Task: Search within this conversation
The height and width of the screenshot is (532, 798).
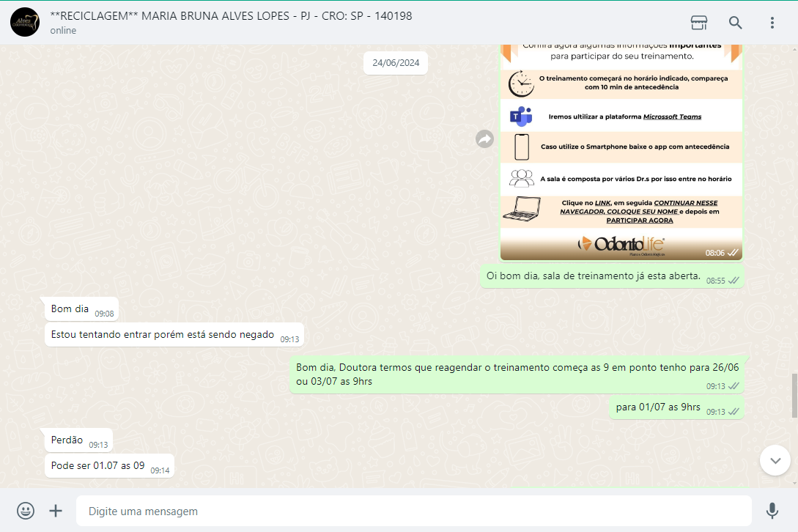Action: click(736, 23)
